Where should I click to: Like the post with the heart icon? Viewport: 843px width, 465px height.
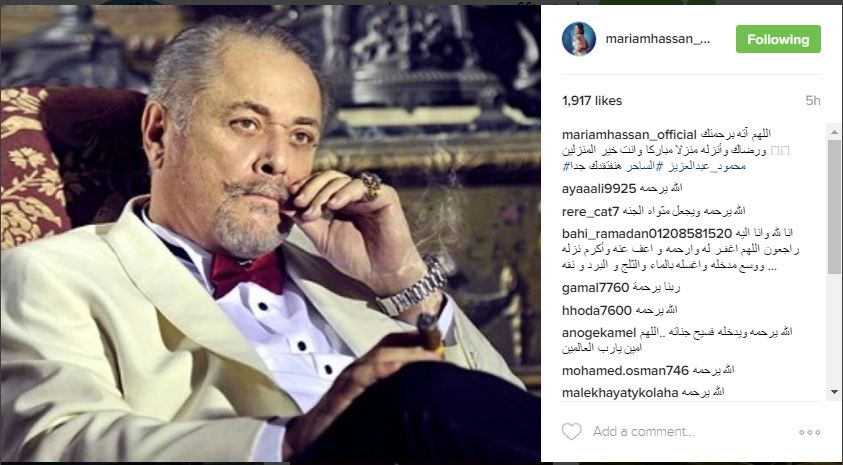coord(571,431)
